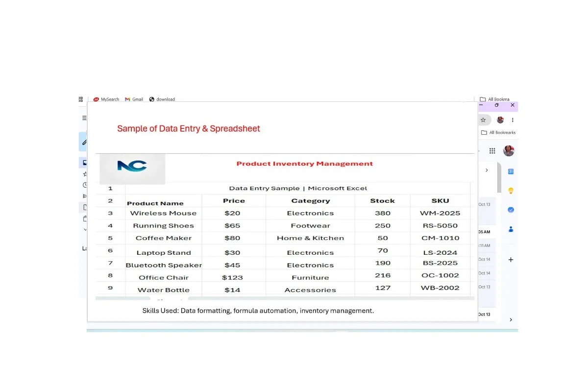Image resolution: width=588 pixels, height=392 pixels.
Task: Select the 'Home & Kitchen' category cell
Action: pyautogui.click(x=310, y=238)
